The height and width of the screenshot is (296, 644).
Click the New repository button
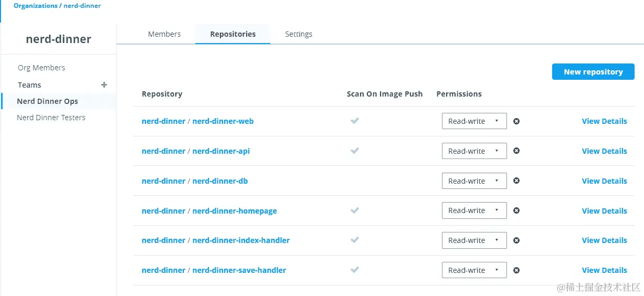click(593, 72)
